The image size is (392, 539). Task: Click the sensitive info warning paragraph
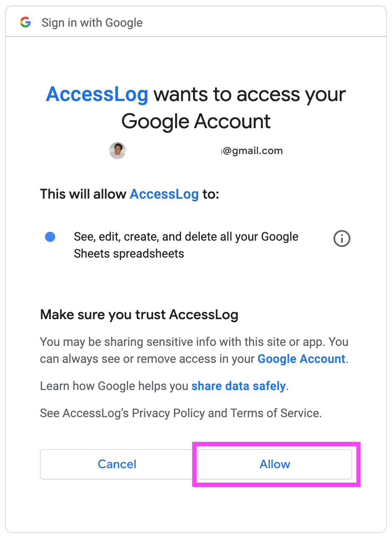pos(194,350)
